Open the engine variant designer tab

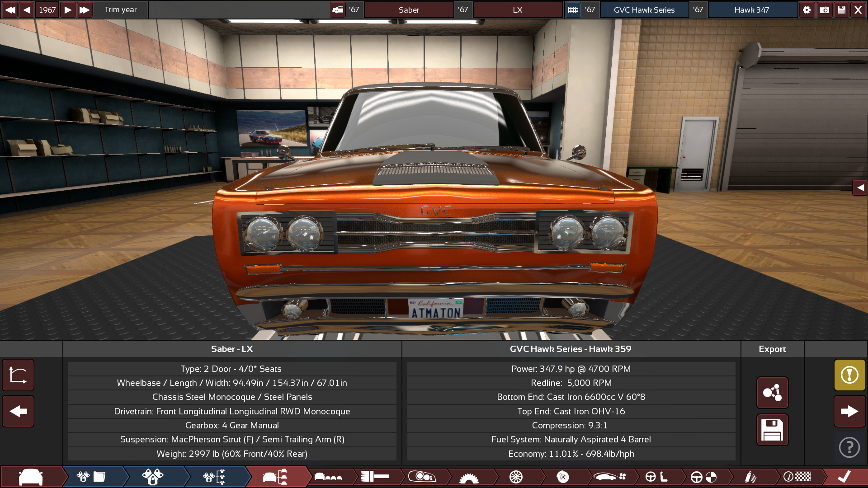[x=154, y=477]
